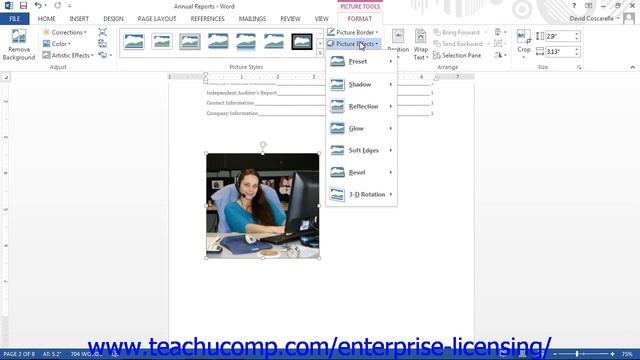640x360 pixels.
Task: Click the Compress Pictures icon
Action: click(102, 32)
